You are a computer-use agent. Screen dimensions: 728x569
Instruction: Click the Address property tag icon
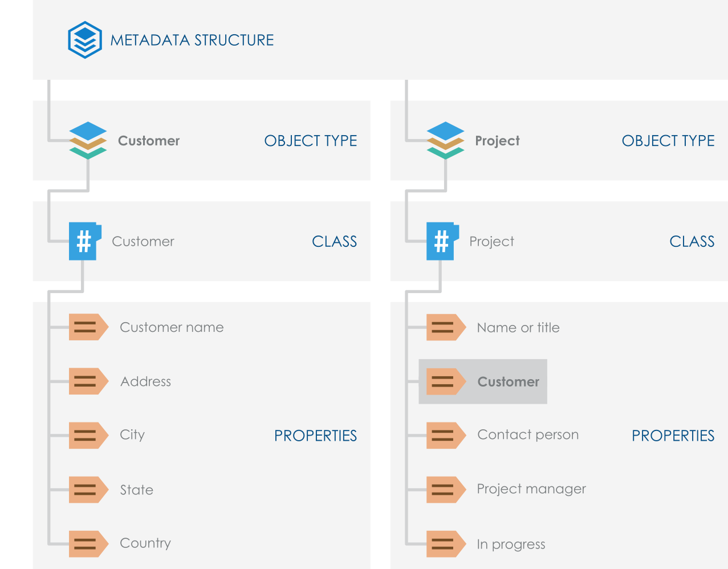88,381
